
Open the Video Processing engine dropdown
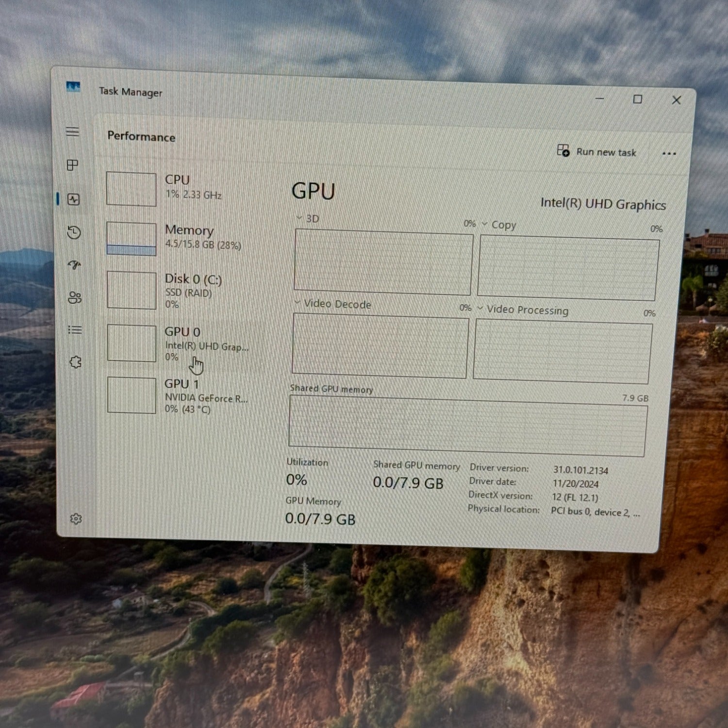(x=480, y=308)
